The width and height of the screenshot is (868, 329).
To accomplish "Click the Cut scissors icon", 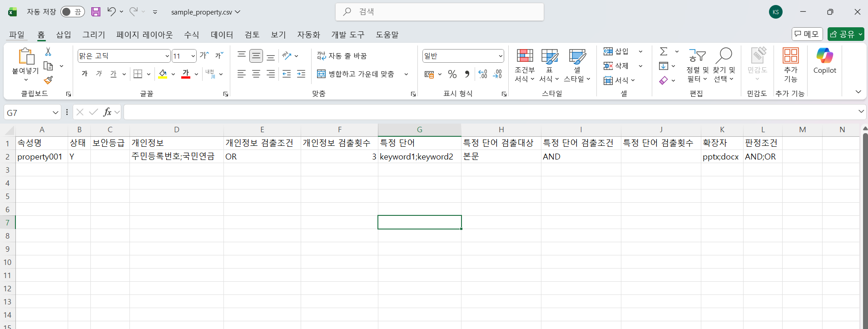I will 48,52.
